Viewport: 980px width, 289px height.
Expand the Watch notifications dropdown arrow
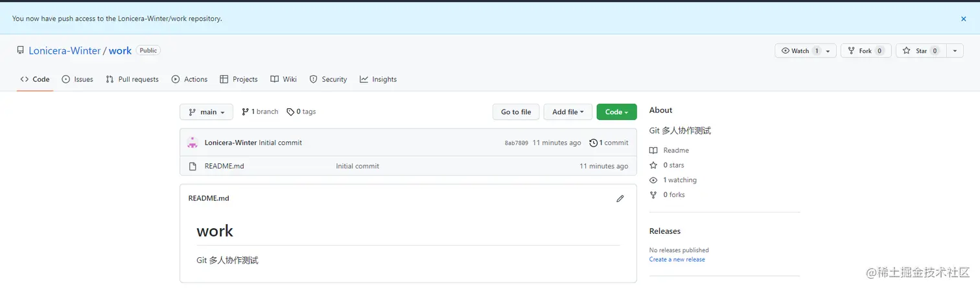click(829, 51)
